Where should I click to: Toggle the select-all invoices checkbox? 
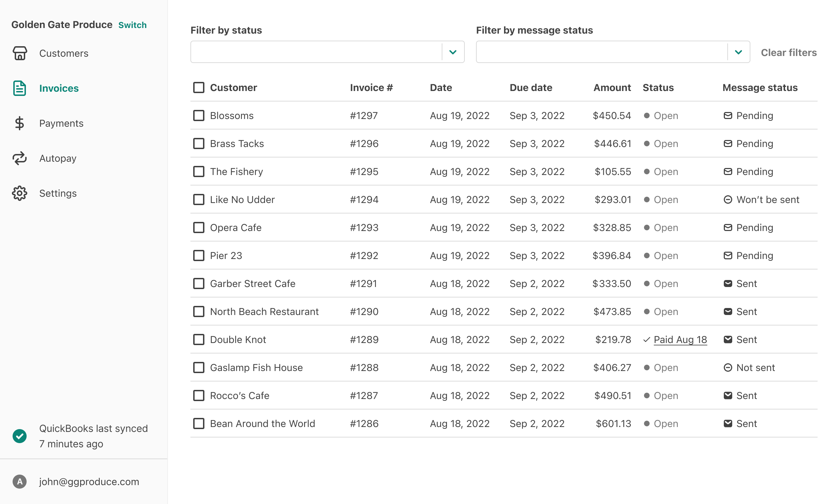(198, 87)
